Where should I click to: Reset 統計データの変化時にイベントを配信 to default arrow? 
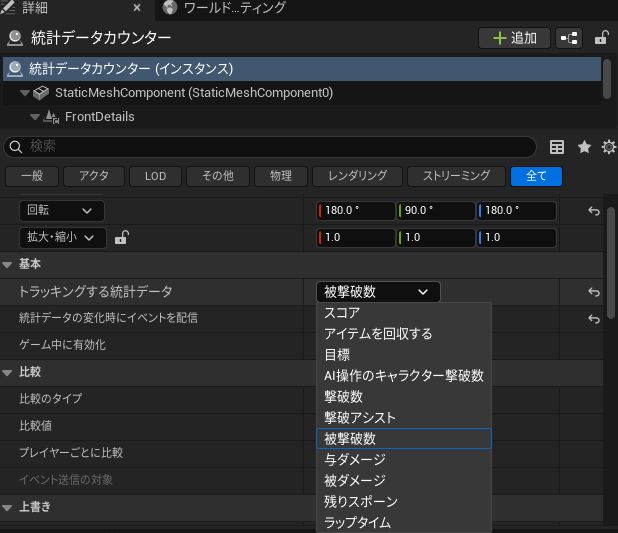click(594, 319)
